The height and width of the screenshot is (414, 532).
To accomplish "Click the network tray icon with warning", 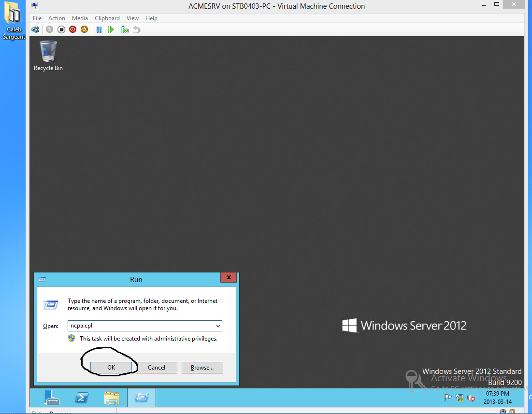I will click(460, 398).
